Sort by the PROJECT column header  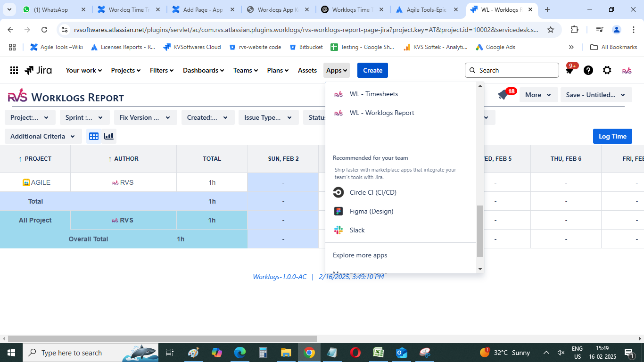pyautogui.click(x=35, y=159)
